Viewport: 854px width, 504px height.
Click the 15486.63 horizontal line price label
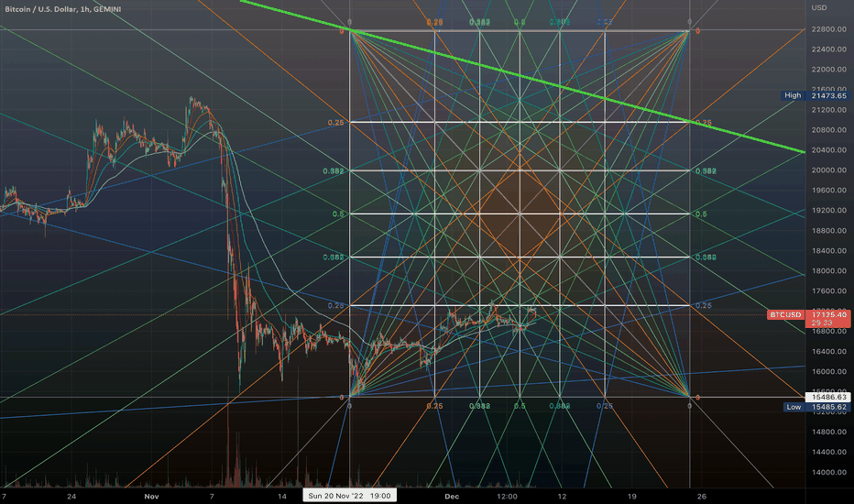pos(827,397)
